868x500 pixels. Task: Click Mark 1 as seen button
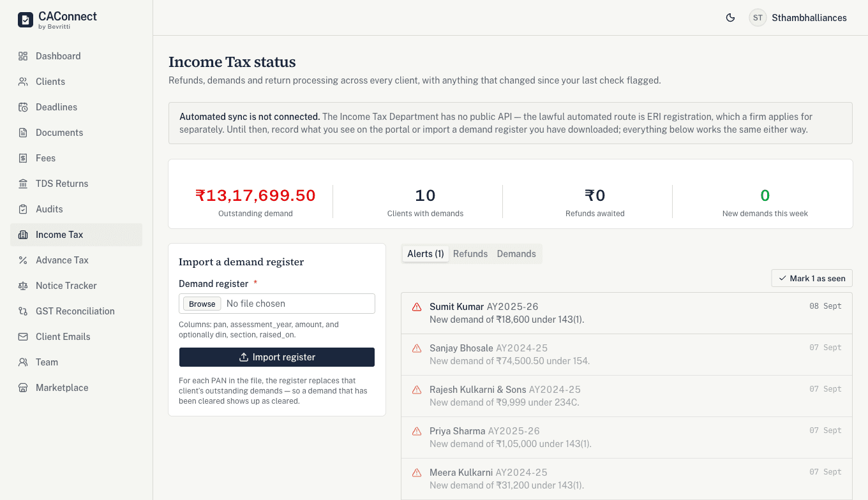812,278
